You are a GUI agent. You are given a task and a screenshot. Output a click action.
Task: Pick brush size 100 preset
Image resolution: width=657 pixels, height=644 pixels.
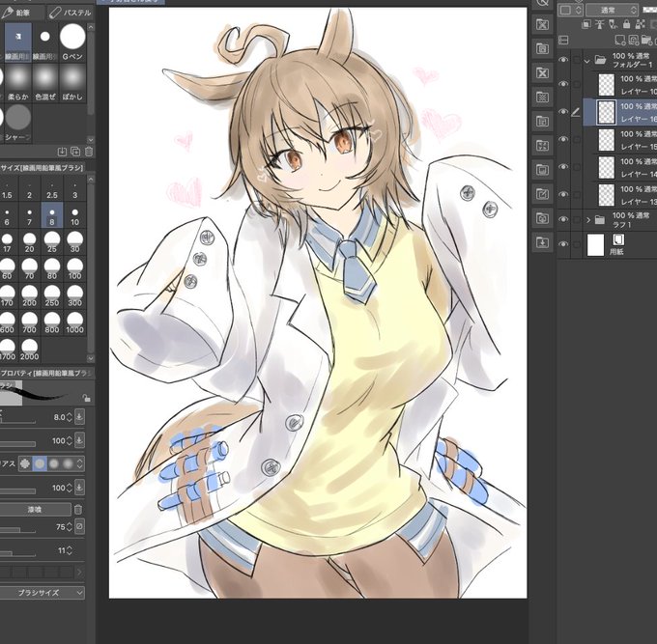click(x=74, y=268)
